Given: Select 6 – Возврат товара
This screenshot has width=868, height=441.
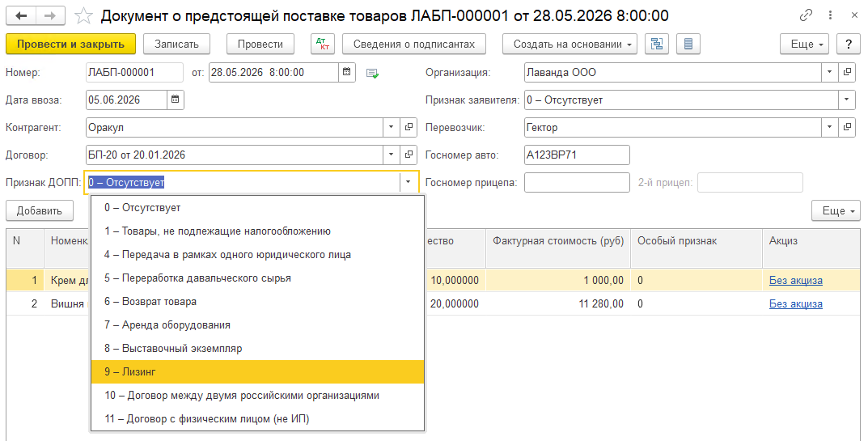Looking at the screenshot, I should tap(257, 301).
